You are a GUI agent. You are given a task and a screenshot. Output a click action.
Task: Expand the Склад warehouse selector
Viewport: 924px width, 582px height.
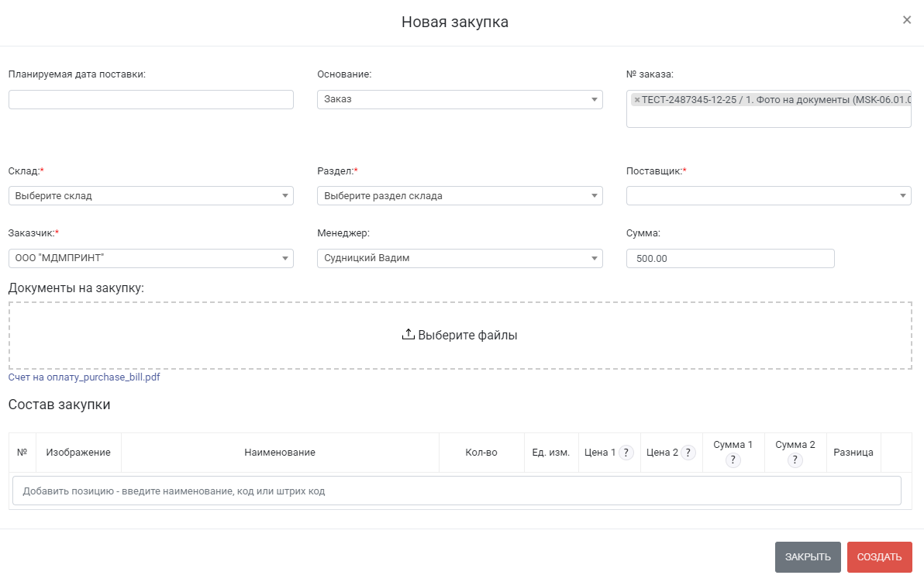pos(151,196)
